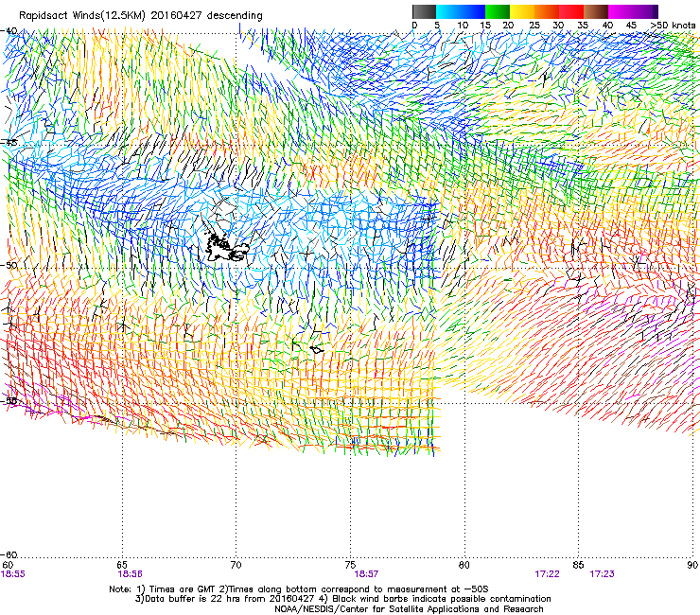Click the longitude label "80" on bottom axis
This screenshot has width=700, height=615.
464,565
